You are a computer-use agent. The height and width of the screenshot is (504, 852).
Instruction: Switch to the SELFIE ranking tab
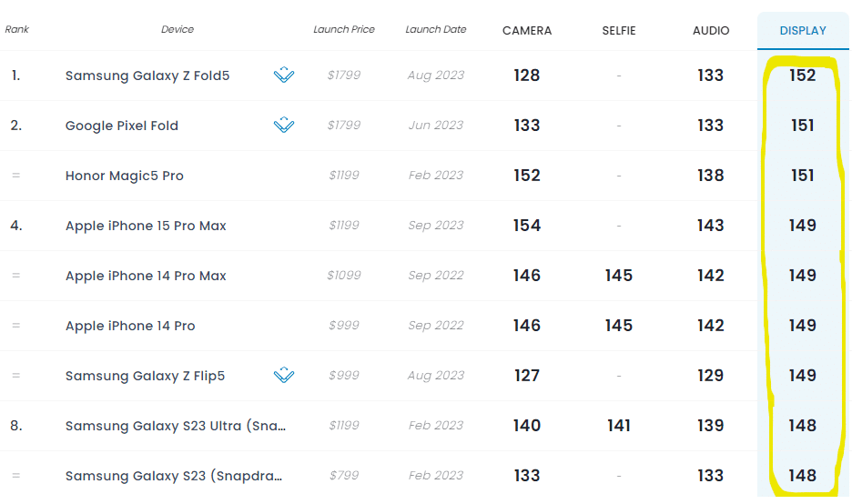[618, 31]
